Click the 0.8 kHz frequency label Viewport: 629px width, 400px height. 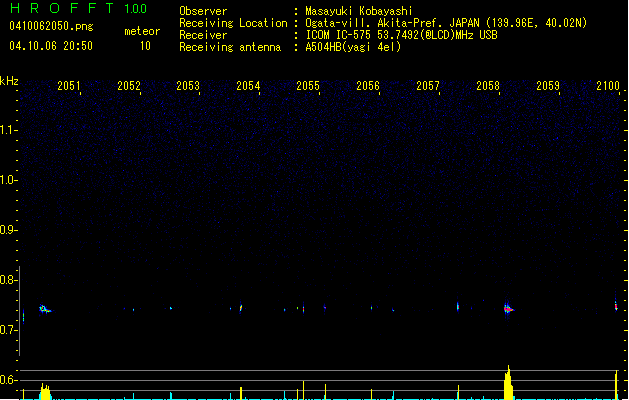(x=8, y=280)
